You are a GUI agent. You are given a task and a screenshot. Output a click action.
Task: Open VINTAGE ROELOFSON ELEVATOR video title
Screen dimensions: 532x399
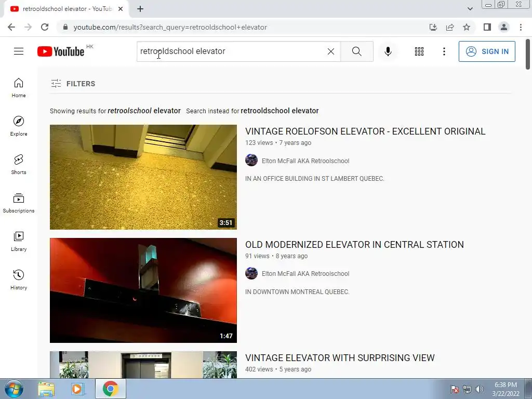coord(365,131)
